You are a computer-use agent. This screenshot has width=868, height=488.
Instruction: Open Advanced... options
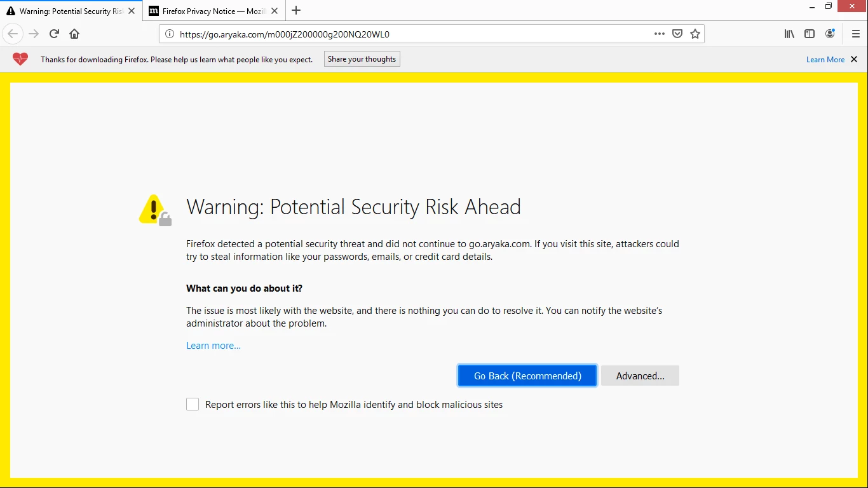640,376
